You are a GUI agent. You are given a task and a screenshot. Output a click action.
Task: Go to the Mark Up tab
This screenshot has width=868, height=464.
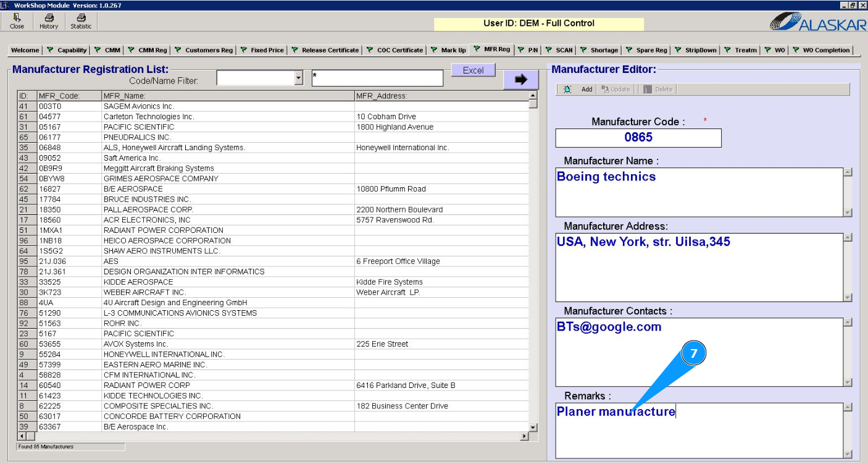point(448,50)
